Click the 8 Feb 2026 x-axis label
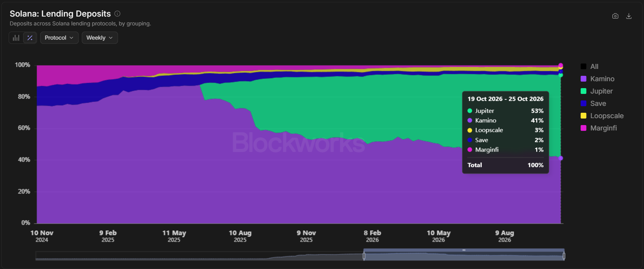 pos(372,236)
